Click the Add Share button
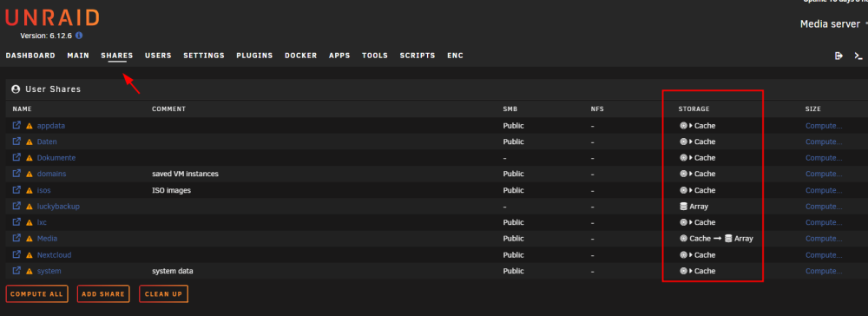This screenshot has height=316, width=868. pos(103,294)
